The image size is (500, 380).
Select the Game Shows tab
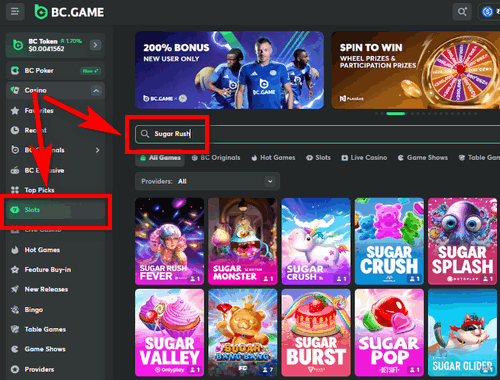point(423,158)
